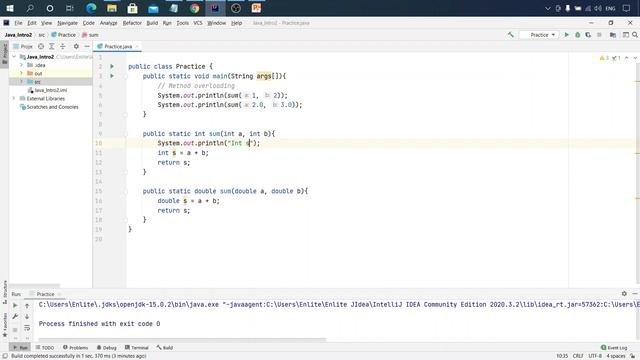Open the Navigate menu
This screenshot has height=360, width=640.
point(67,23)
